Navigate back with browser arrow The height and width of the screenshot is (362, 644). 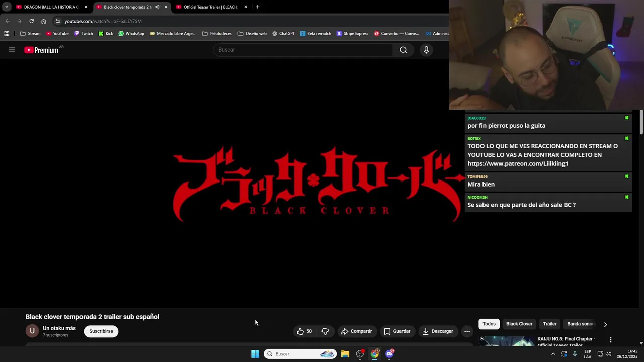(7, 21)
